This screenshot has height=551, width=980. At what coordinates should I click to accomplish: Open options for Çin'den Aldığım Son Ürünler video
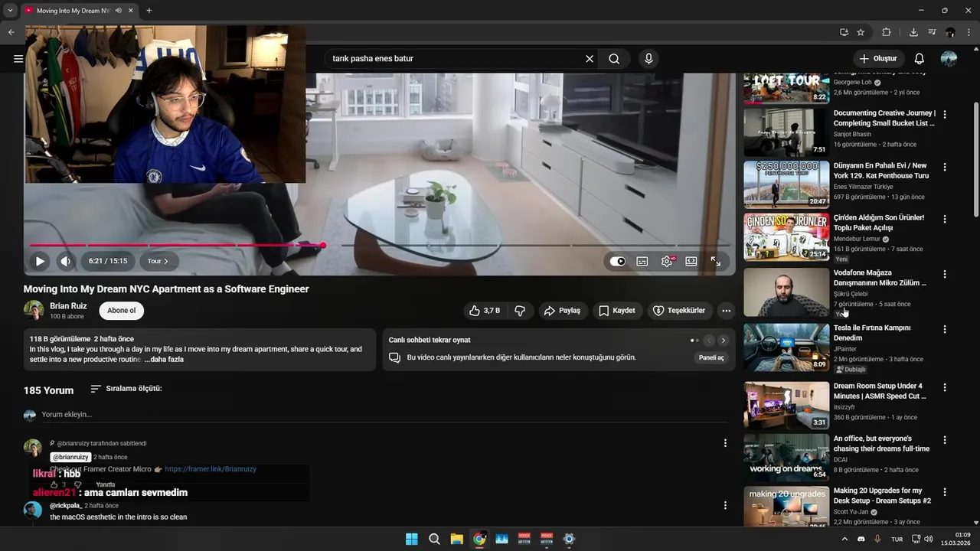[945, 219]
